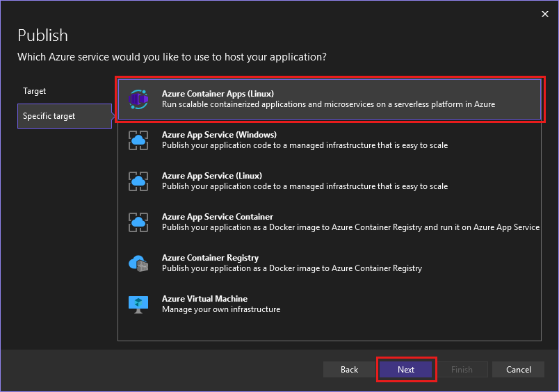Click the Azure App Service (Windows) icon
Screen dimensions: 559x392
138,140
